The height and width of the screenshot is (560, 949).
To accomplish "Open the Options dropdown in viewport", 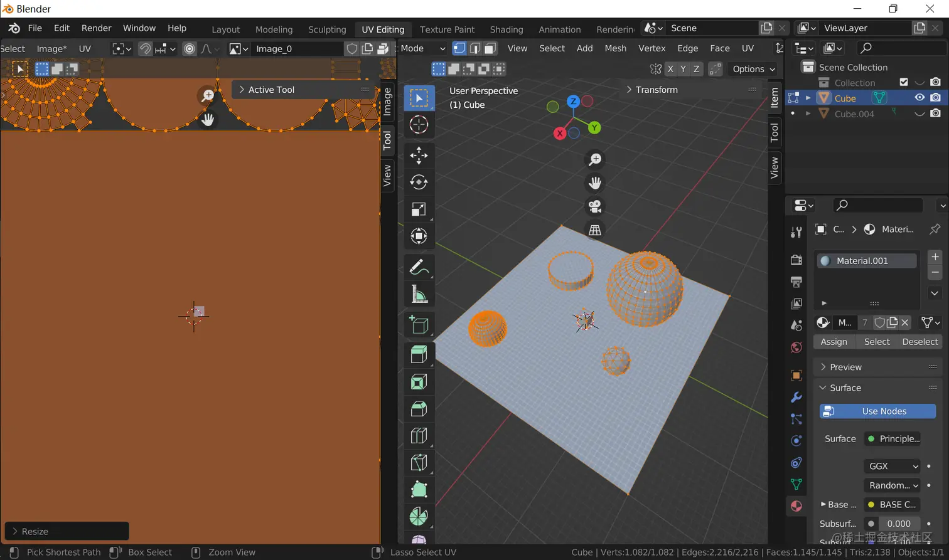I will tap(754, 69).
